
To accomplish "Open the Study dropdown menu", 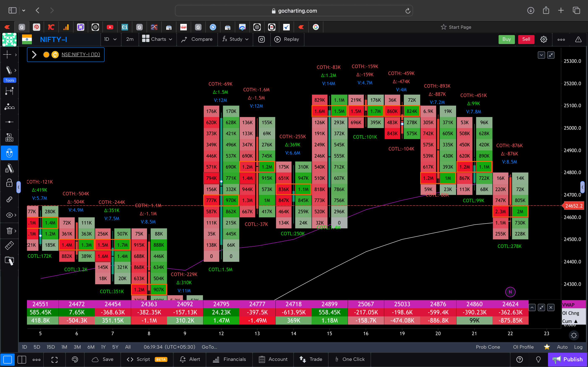I will [x=235, y=39].
